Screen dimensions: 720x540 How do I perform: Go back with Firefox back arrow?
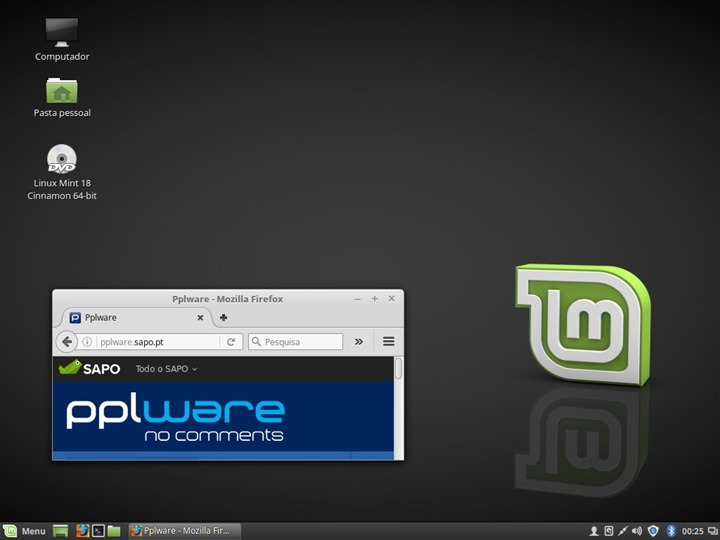click(x=67, y=342)
